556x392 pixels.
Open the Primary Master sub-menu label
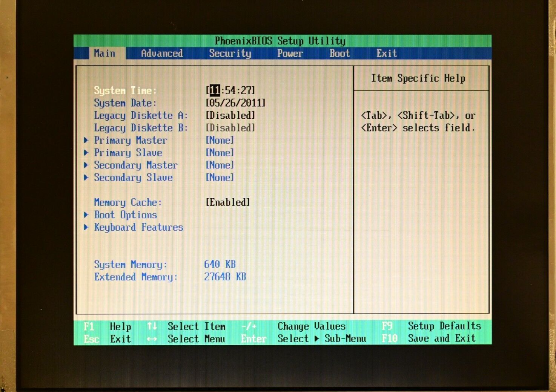click(131, 140)
